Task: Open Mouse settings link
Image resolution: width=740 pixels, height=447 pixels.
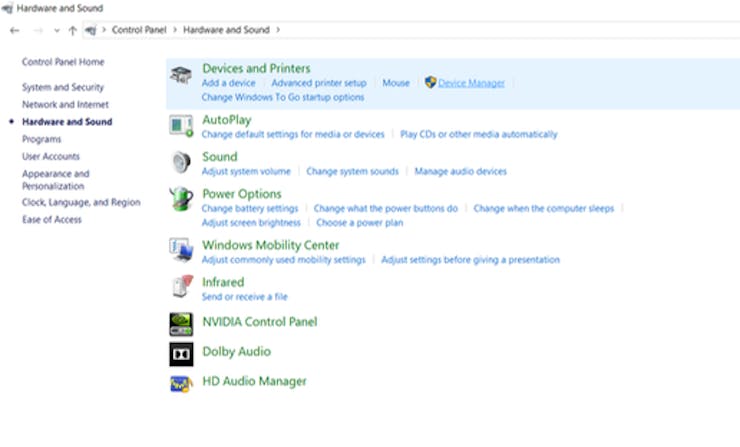Action: click(395, 83)
